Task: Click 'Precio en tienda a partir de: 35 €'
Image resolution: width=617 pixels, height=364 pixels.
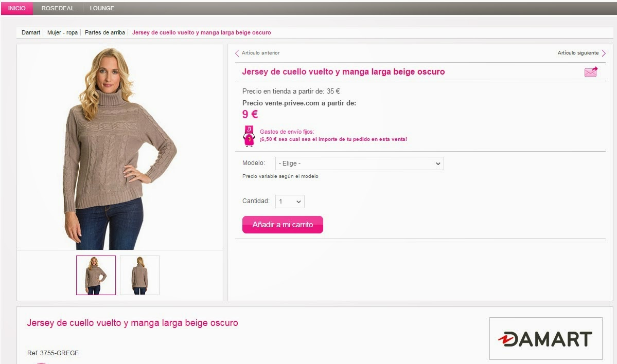Action: click(291, 91)
